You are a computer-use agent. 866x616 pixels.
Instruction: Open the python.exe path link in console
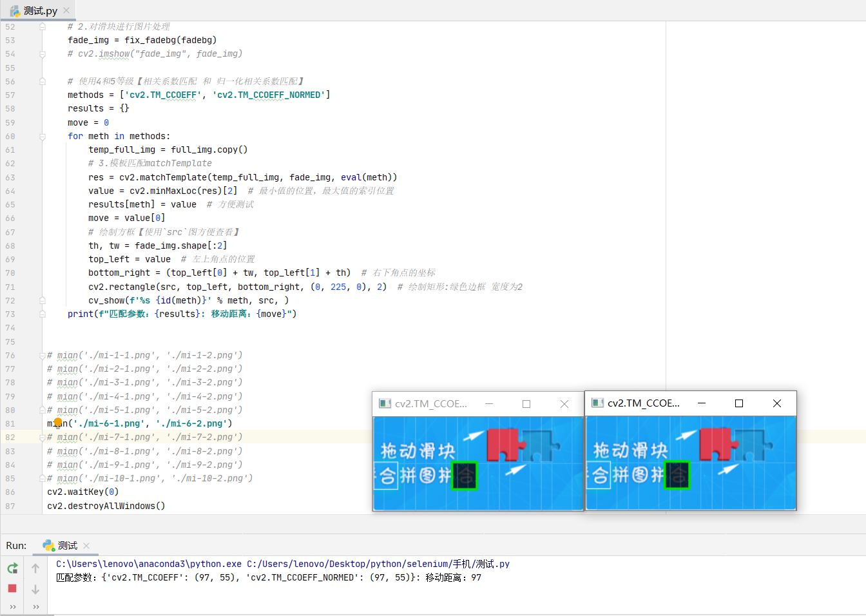tap(149, 564)
